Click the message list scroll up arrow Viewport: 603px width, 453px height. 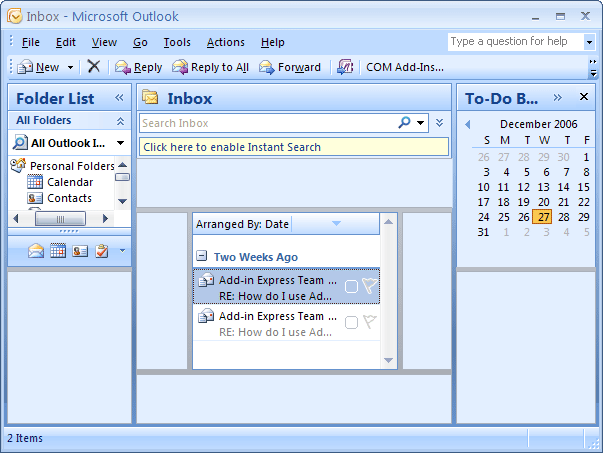pos(388,222)
